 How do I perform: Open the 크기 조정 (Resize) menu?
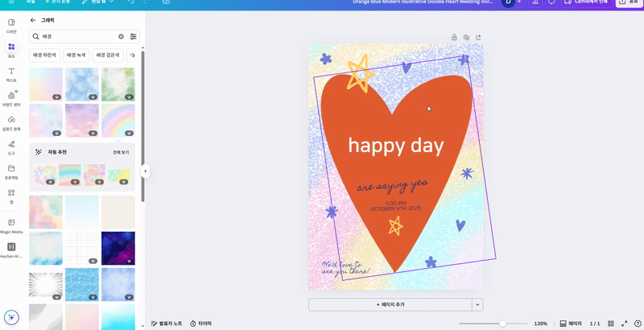[57, 2]
